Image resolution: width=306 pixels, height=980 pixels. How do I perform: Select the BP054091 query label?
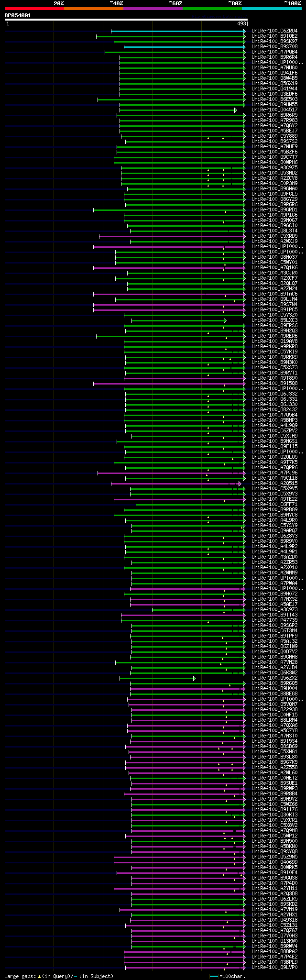click(x=18, y=15)
